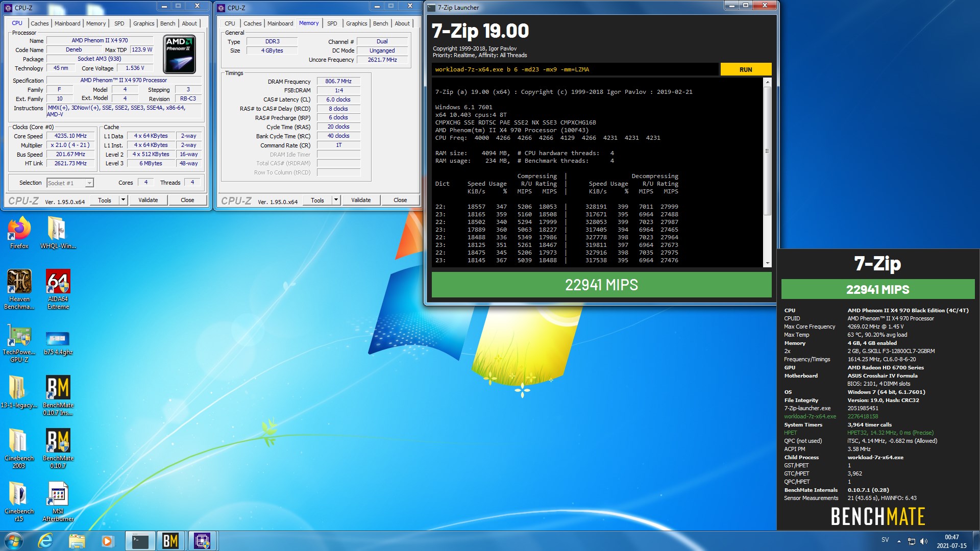The image size is (980, 551).
Task: Click SV language indicator in taskbar
Action: click(x=885, y=540)
